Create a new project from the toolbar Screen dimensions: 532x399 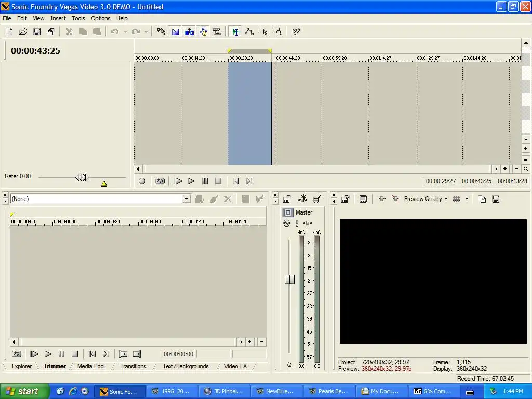click(9, 32)
